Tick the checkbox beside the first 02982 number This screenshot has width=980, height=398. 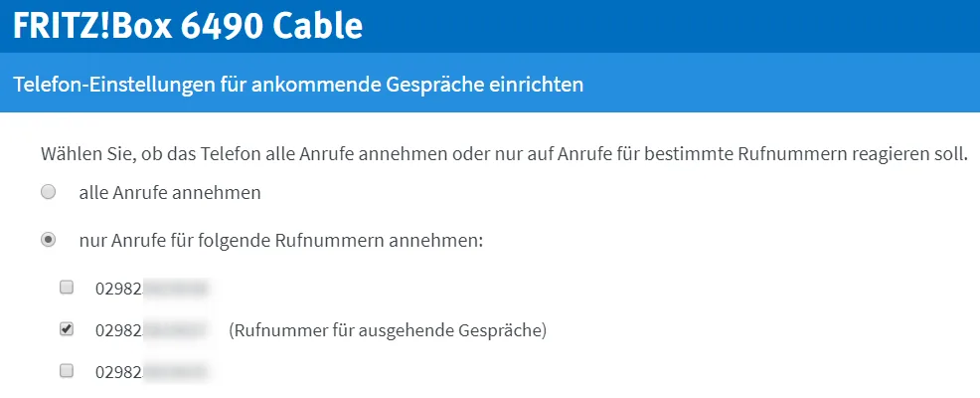(x=67, y=288)
